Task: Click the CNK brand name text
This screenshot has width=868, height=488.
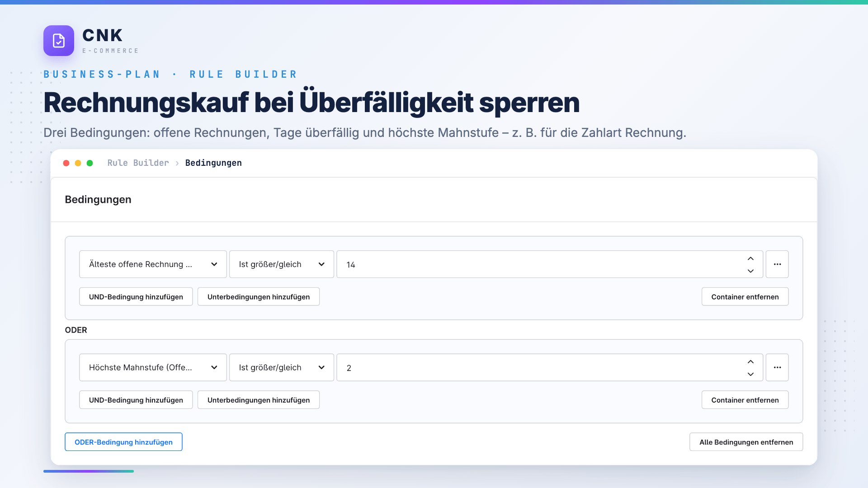Action: pyautogui.click(x=103, y=35)
